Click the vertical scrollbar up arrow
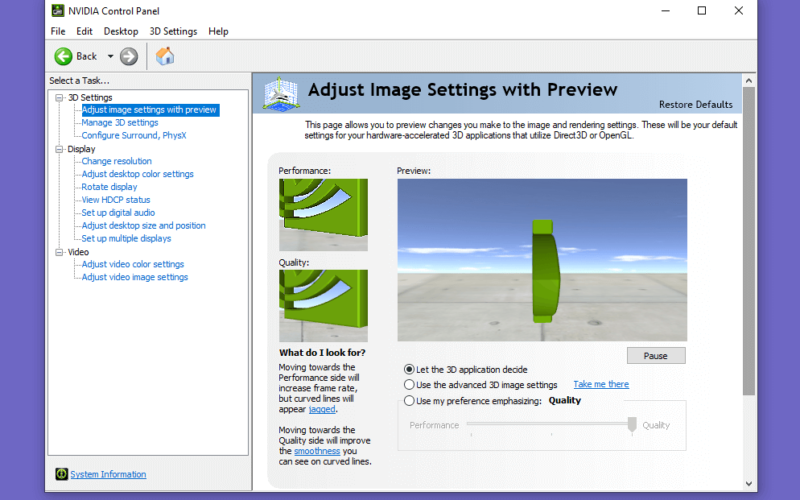Screen dimensions: 800x500 pos(748,81)
